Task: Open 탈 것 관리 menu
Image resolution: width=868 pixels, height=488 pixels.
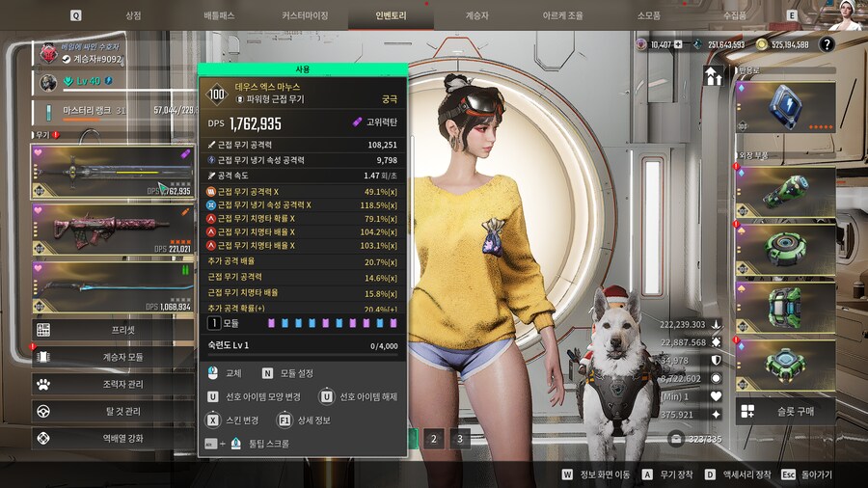Action: [x=113, y=411]
